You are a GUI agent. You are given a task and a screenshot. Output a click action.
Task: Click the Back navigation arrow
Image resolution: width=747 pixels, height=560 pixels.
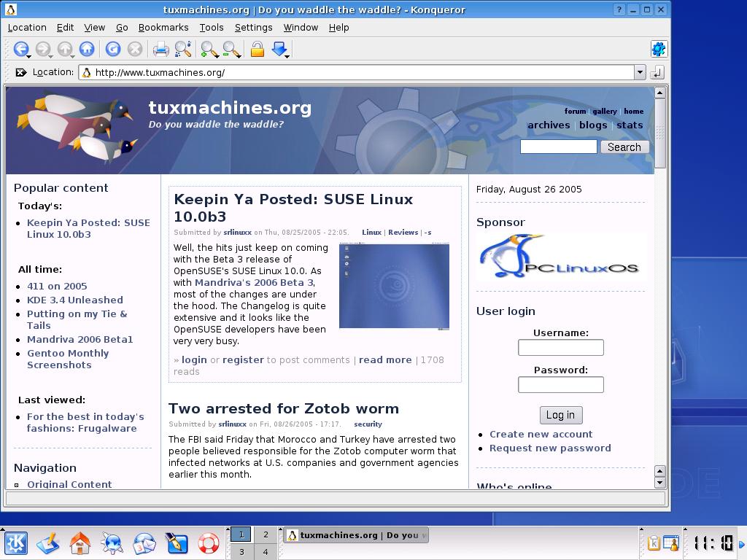(20, 49)
